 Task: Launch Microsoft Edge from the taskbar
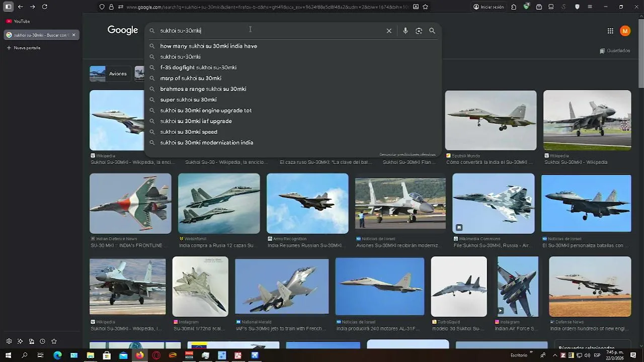click(57, 355)
